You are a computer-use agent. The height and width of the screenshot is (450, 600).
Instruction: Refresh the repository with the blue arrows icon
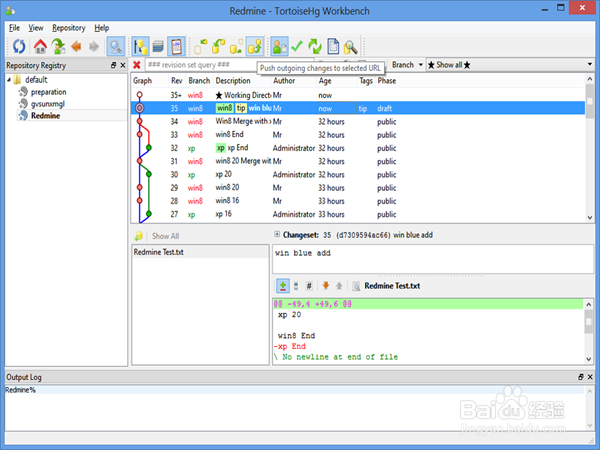point(18,47)
